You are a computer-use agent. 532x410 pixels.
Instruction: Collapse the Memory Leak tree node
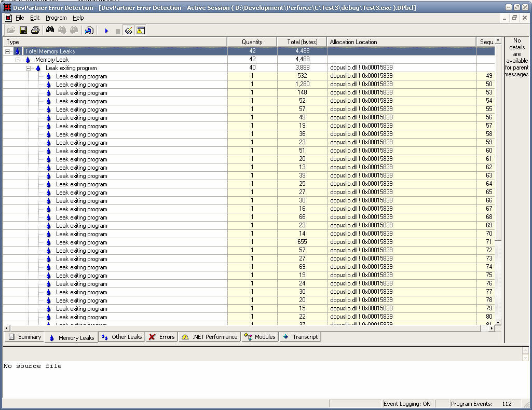coord(18,60)
